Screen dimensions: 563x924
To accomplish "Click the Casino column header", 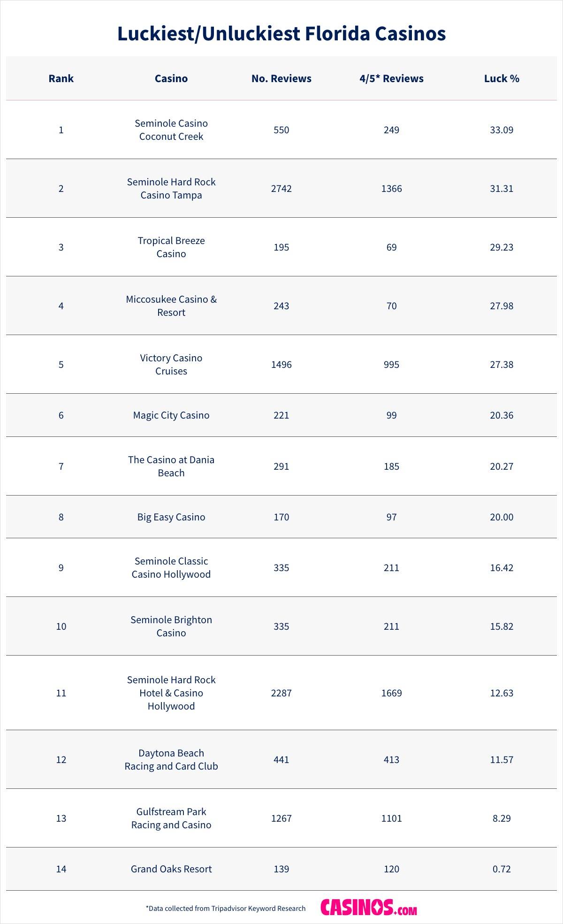I will pyautogui.click(x=171, y=78).
